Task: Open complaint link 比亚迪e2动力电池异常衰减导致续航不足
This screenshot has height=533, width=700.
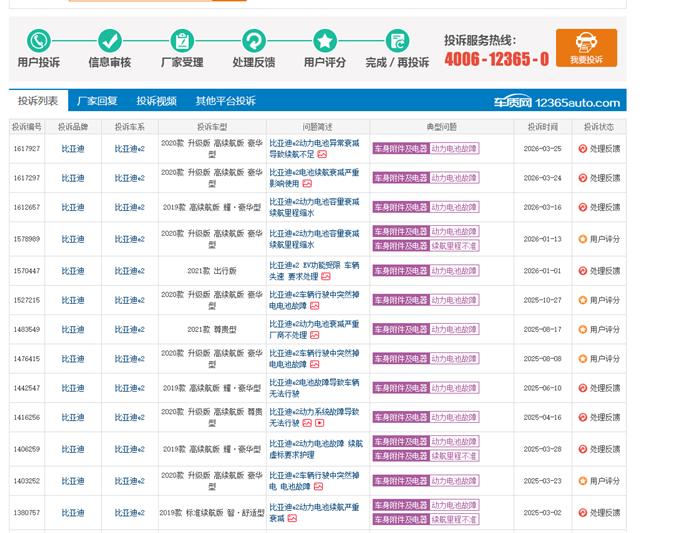Action: click(x=314, y=149)
